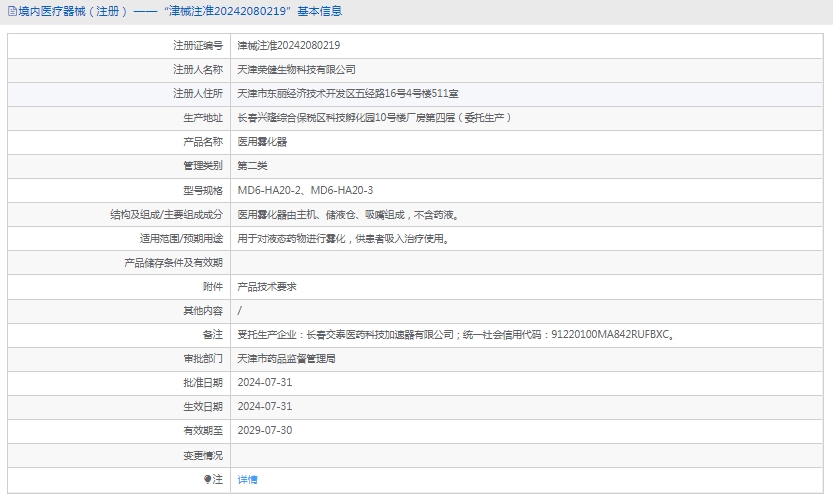This screenshot has height=502, width=833.
Task: Select product name 医用雾化器
Action: click(262, 142)
